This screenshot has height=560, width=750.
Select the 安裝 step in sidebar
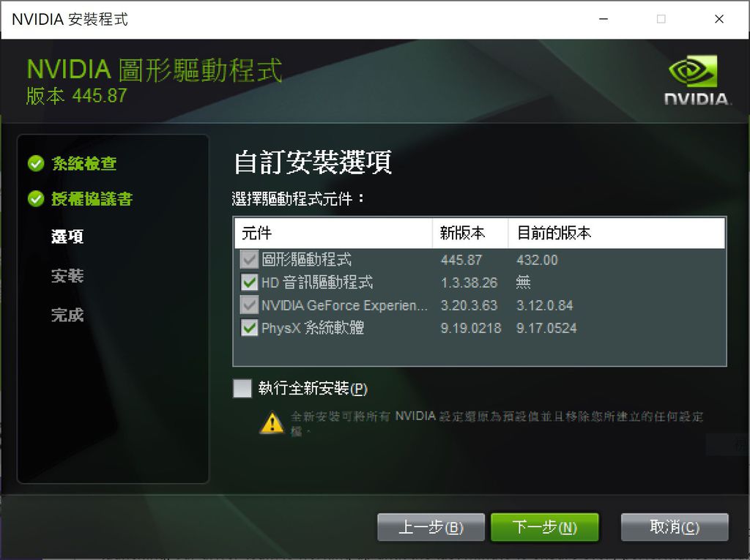(x=67, y=276)
